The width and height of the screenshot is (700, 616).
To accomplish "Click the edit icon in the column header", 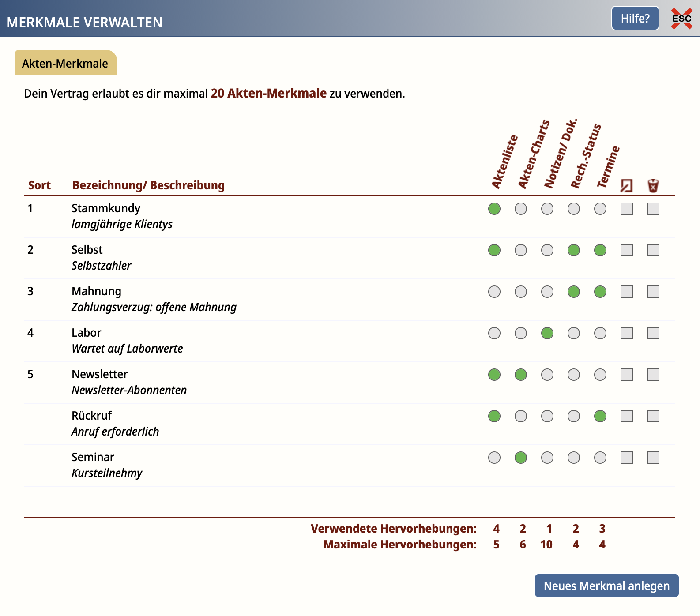I will tap(626, 185).
